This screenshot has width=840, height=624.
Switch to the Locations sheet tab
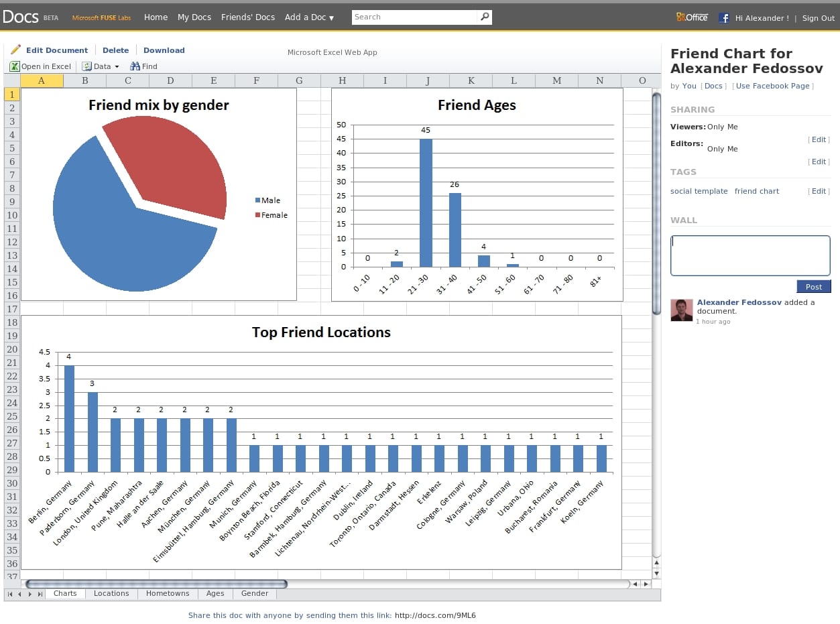(x=111, y=594)
